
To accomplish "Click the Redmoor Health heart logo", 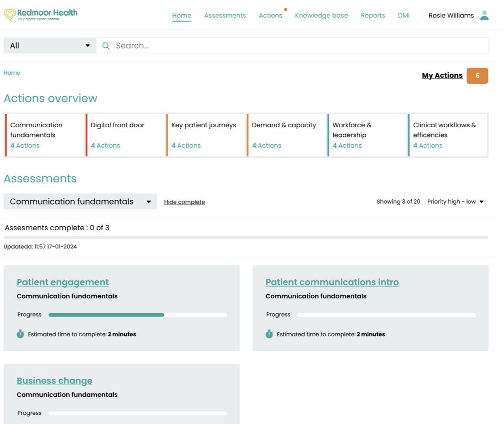I will tap(10, 15).
